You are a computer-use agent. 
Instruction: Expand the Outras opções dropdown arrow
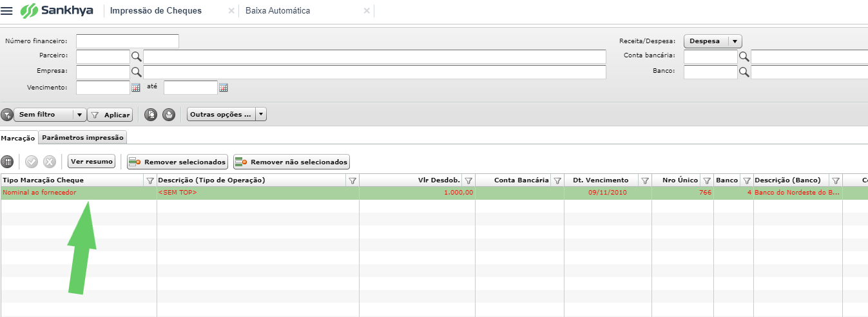coord(261,115)
